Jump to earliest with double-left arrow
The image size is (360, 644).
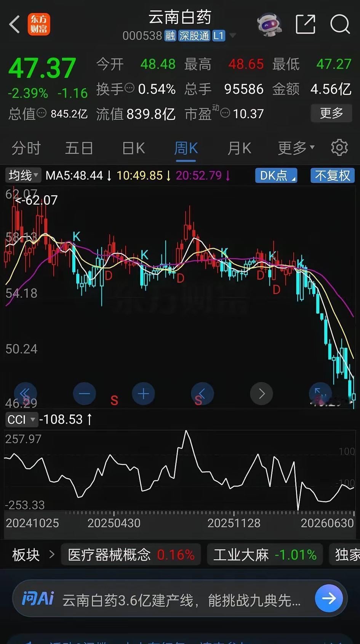point(25,393)
